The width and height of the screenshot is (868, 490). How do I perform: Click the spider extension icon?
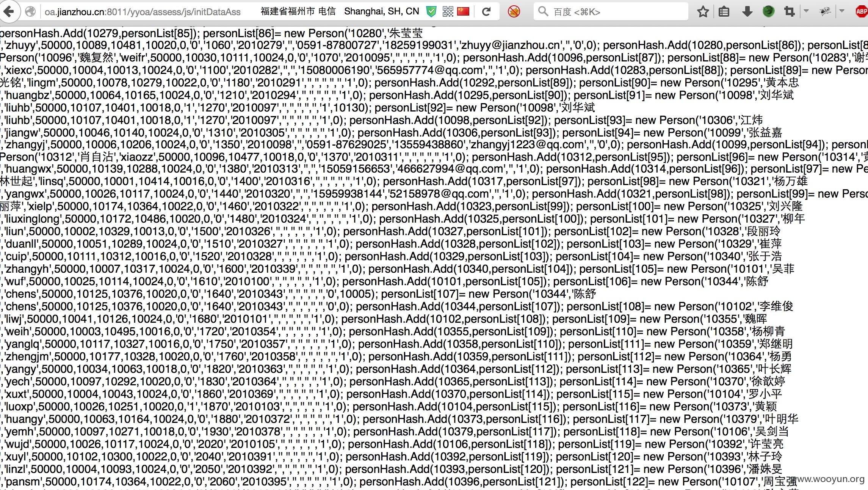[x=825, y=12]
